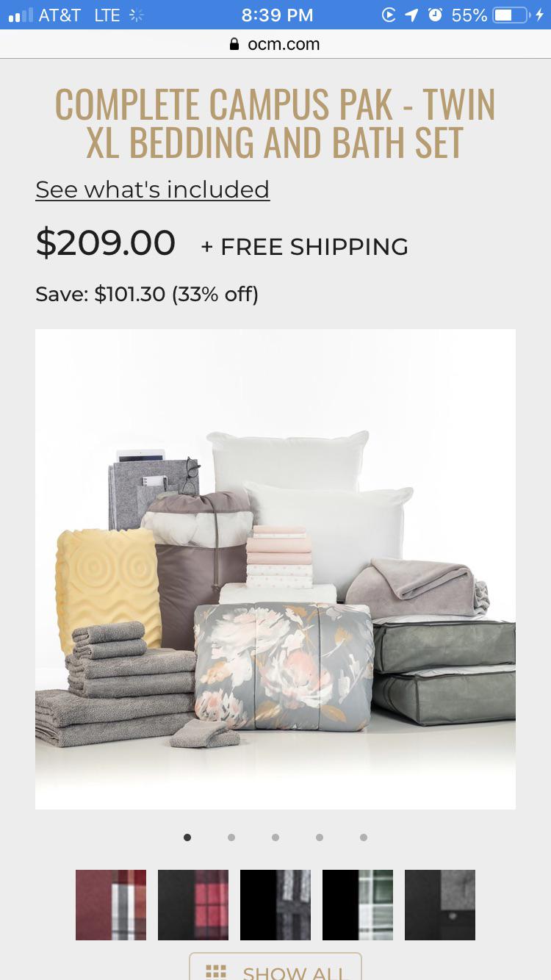Open the See what's included link

152,190
